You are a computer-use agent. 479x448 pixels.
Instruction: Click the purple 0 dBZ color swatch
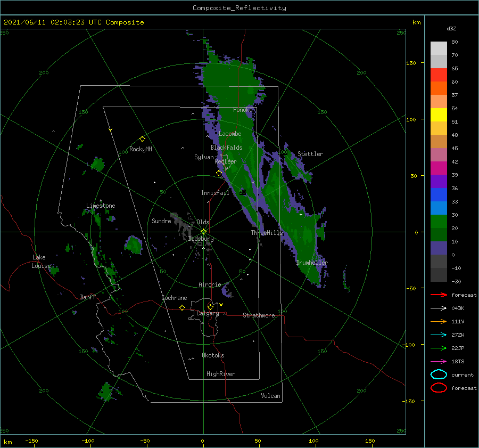coord(439,248)
